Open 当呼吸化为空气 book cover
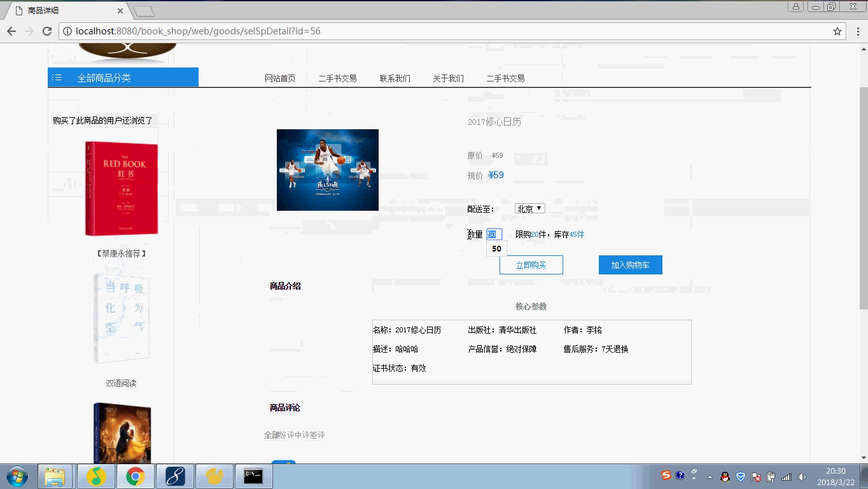The width and height of the screenshot is (868, 489). click(121, 318)
